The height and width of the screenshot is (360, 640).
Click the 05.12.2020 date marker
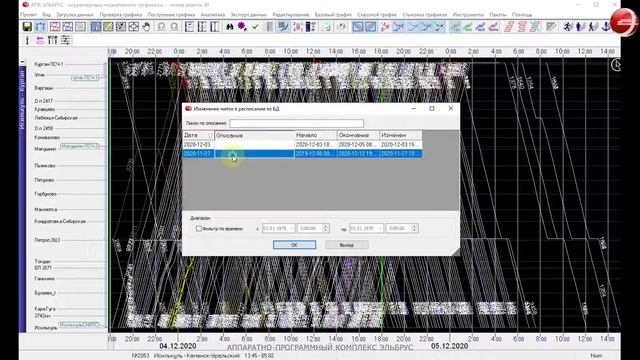[449, 346]
